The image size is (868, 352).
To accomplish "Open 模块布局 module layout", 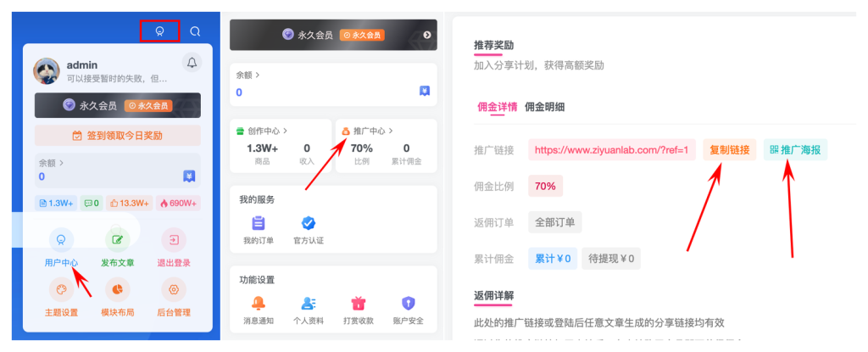I will coord(117,298).
